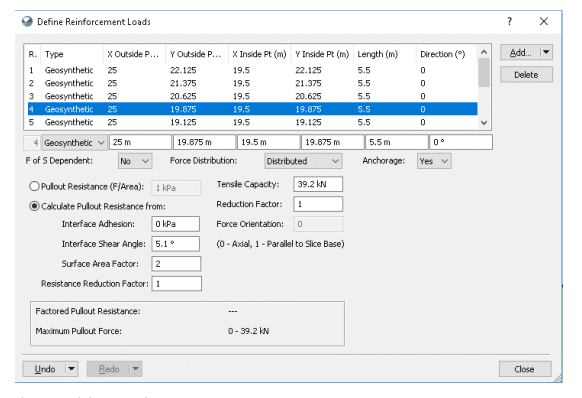Click cell value 22.125 in Y Outside column

(x=183, y=70)
